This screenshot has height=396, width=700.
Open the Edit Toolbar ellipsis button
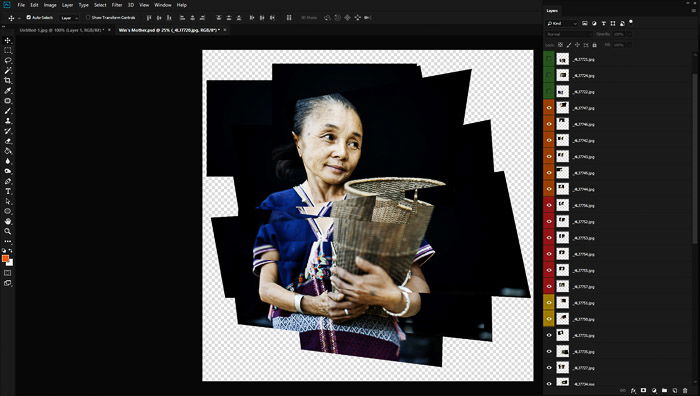coord(8,241)
